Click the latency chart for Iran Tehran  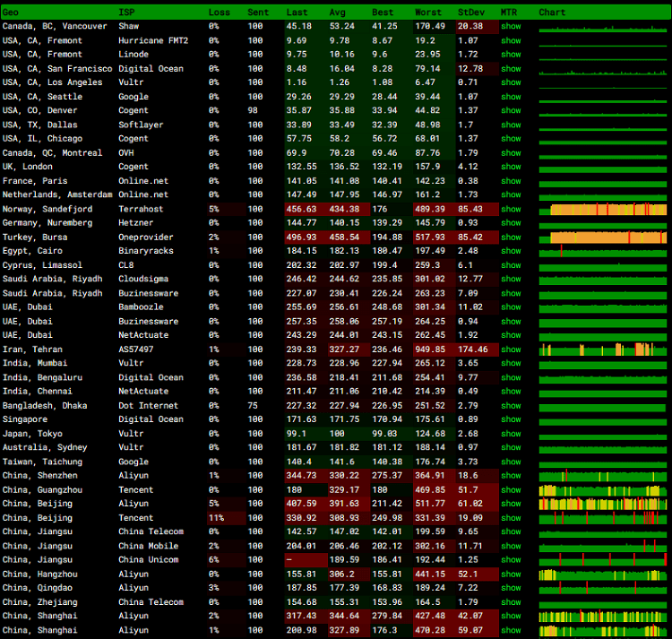coord(603,350)
